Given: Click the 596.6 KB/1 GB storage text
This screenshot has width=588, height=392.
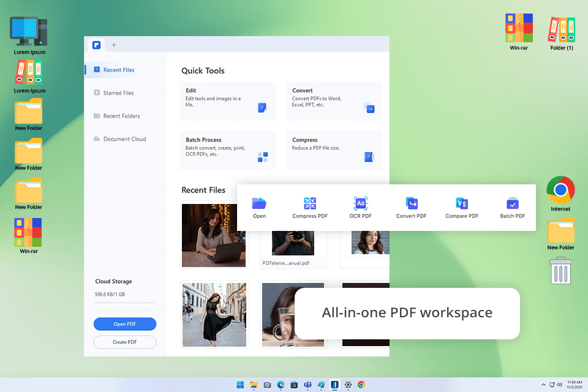Looking at the screenshot, I should click(110, 294).
